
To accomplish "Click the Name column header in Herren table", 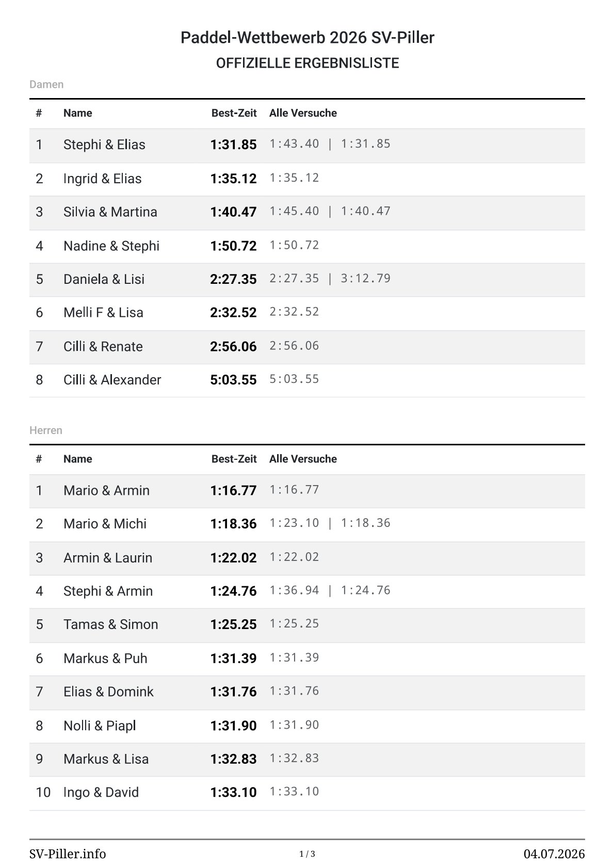I will tap(78, 459).
